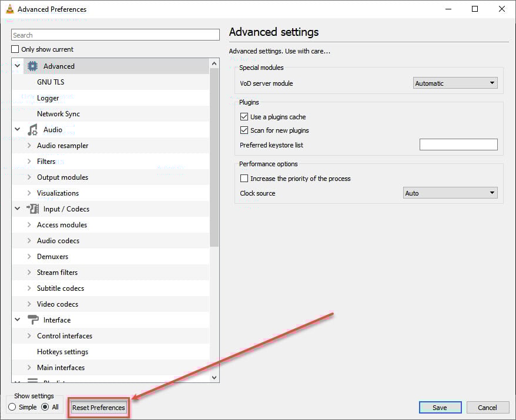Maximize the Advanced Preferences window
The height and width of the screenshot is (420, 516).
(474, 9)
